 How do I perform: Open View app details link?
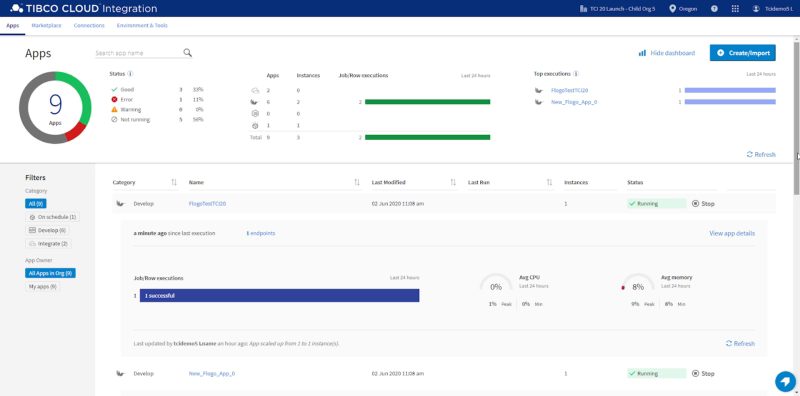(x=732, y=233)
